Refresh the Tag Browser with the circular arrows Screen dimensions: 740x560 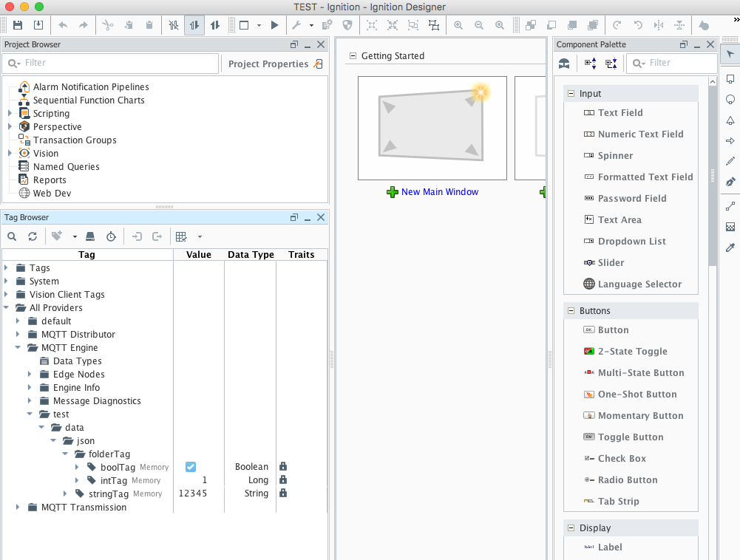[x=33, y=236]
